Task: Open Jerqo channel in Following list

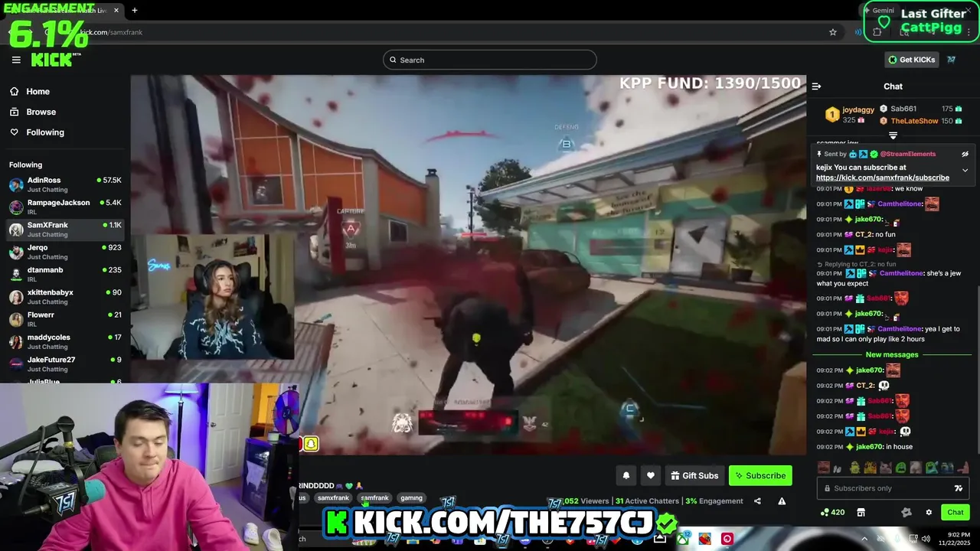Action: coord(65,252)
